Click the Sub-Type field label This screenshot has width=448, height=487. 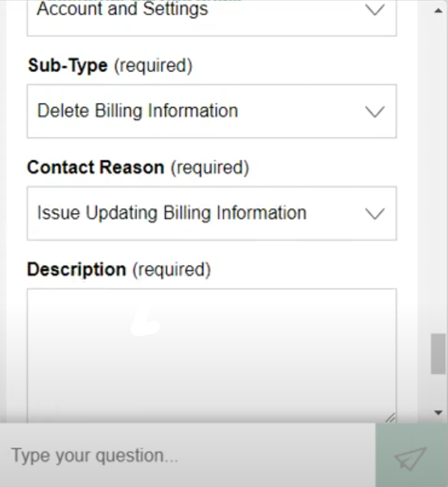click(110, 65)
